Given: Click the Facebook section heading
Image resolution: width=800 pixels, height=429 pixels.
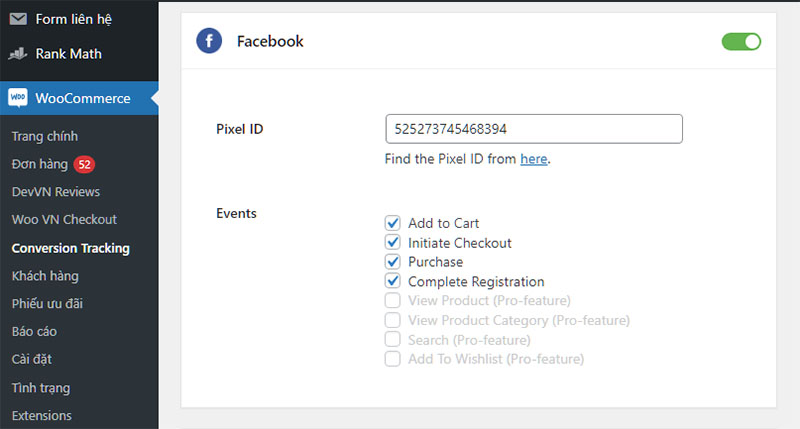Looking at the screenshot, I should coord(270,41).
